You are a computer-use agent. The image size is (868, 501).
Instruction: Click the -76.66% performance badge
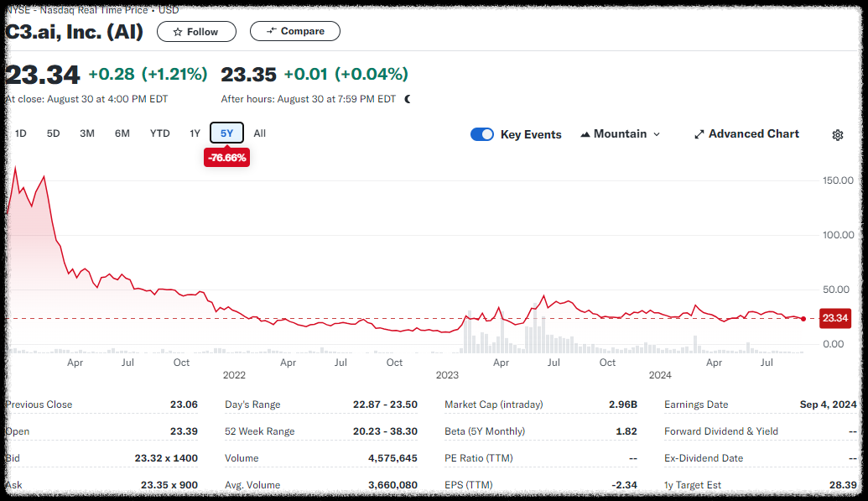(227, 158)
